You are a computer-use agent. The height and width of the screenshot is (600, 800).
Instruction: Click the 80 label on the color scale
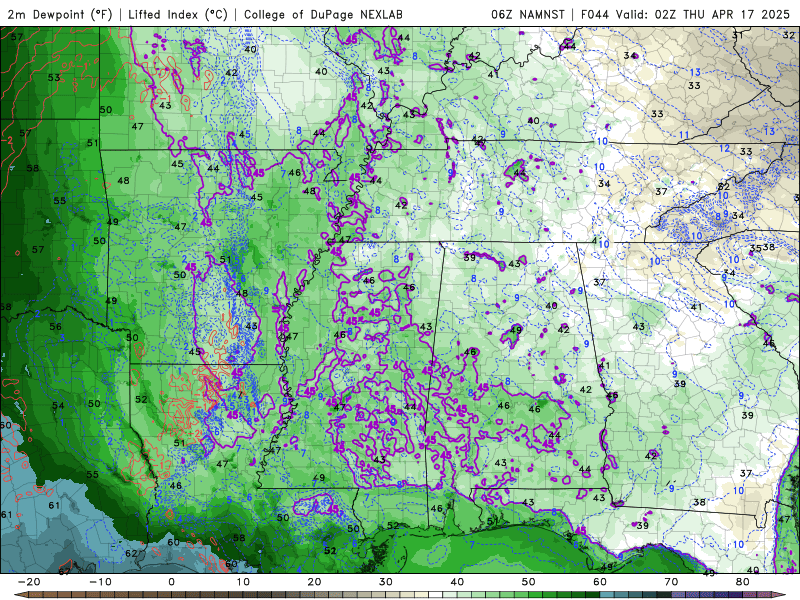click(x=743, y=582)
